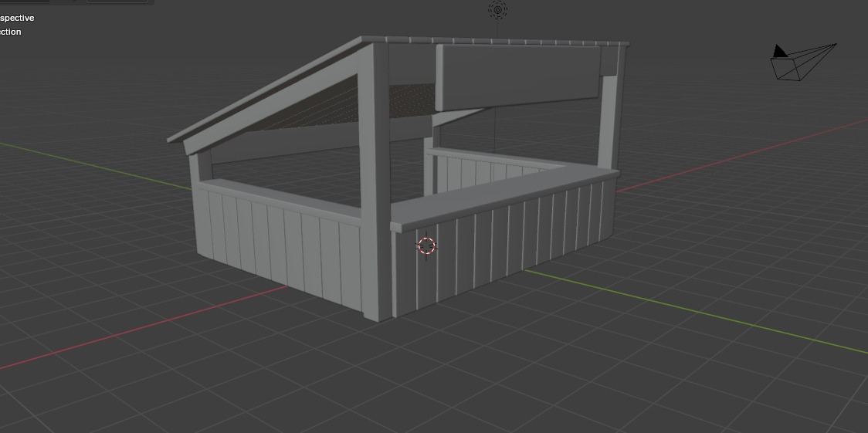Select the front counter top of the stall

(504, 199)
